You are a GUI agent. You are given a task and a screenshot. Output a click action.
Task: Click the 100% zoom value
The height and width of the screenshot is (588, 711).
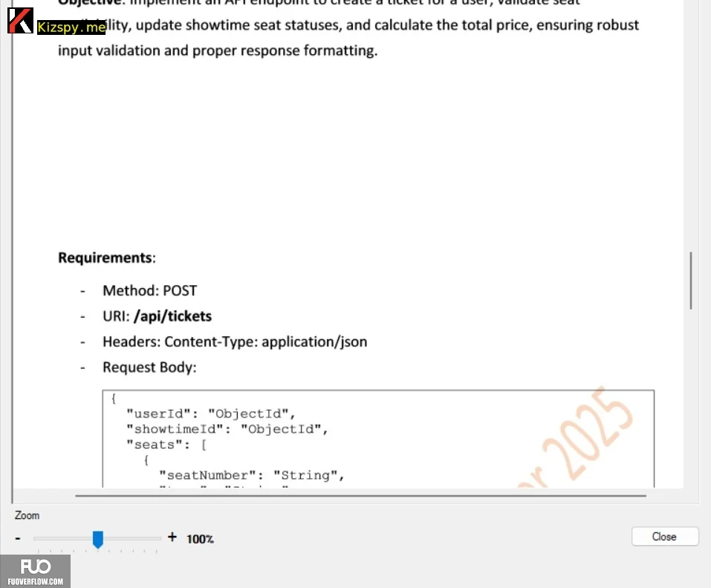pyautogui.click(x=200, y=538)
